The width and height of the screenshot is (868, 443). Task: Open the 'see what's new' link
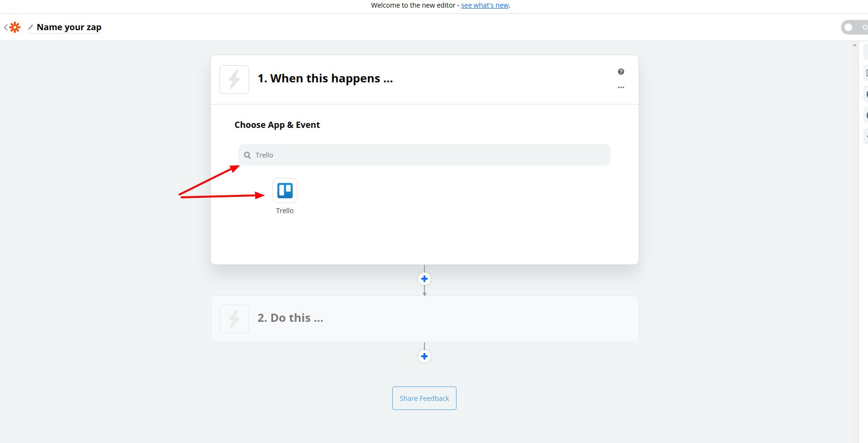coord(485,5)
